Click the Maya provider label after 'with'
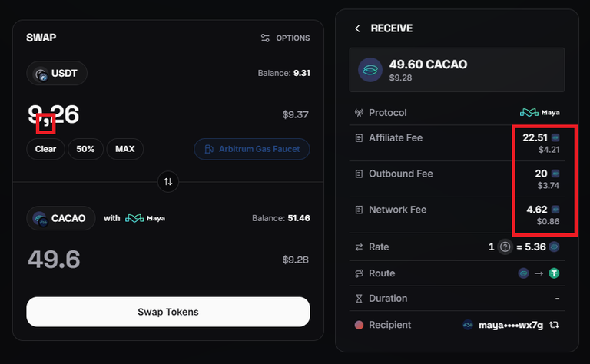 pyautogui.click(x=145, y=218)
